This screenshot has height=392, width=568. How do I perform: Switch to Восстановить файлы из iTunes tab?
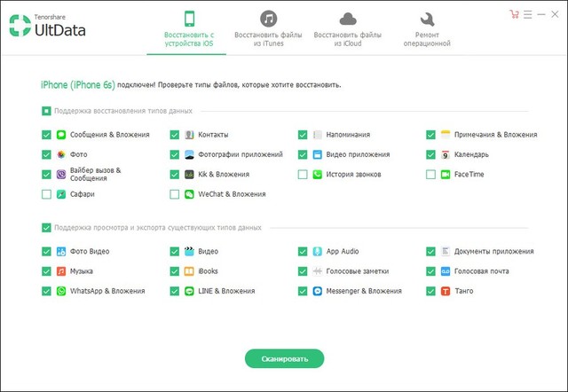pyautogui.click(x=267, y=27)
